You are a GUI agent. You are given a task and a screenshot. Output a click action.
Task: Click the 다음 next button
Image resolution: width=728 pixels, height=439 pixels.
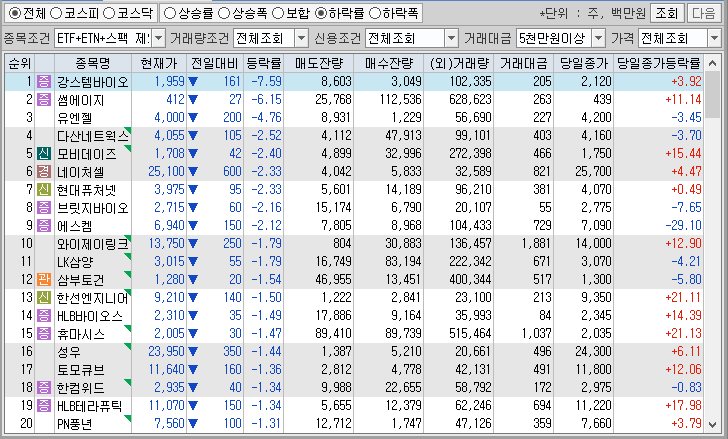point(703,13)
